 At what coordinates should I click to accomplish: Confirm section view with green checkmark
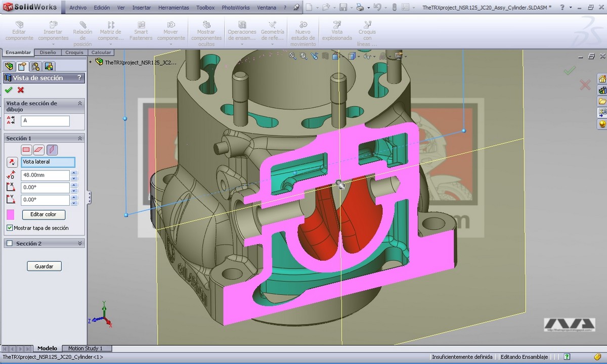(9, 90)
